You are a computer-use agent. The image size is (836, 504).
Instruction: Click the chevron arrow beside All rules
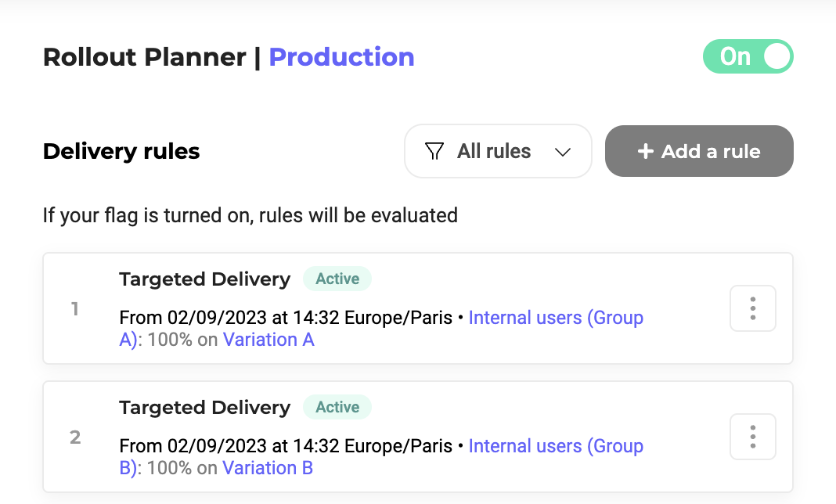click(x=562, y=152)
